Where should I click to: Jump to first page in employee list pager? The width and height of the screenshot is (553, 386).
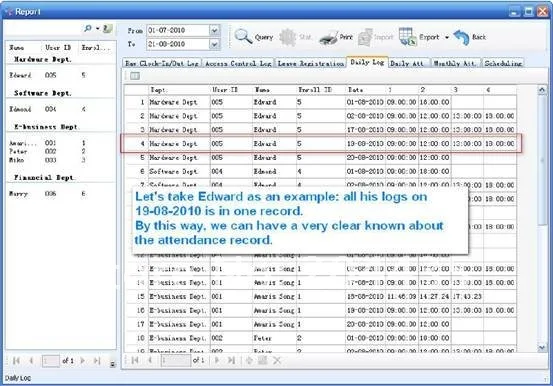16,361
